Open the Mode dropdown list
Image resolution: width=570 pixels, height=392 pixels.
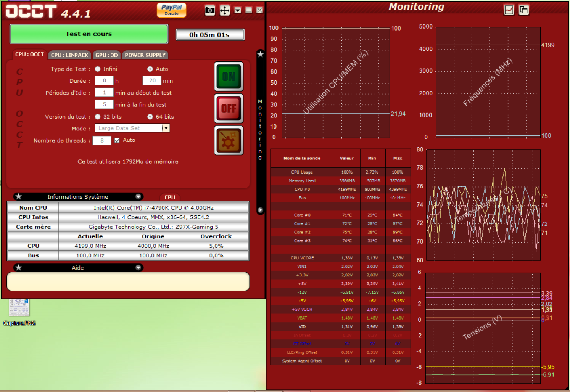click(x=166, y=128)
